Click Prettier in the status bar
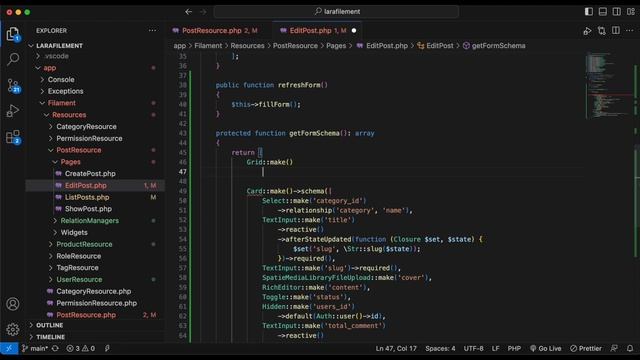The width and height of the screenshot is (640, 360). (586, 349)
